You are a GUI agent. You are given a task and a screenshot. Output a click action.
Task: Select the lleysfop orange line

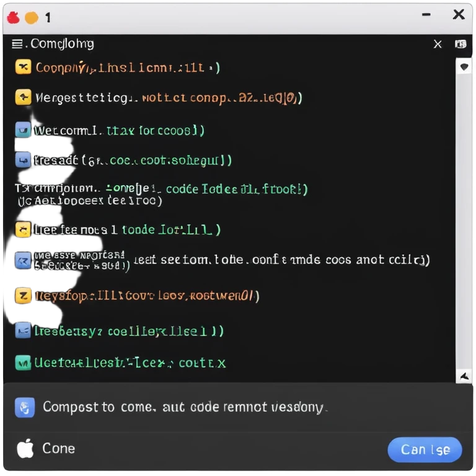(147, 296)
